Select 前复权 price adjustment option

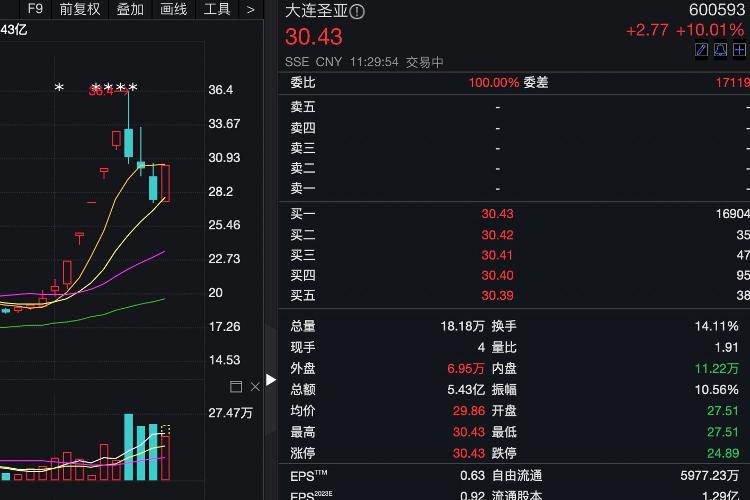point(79,9)
